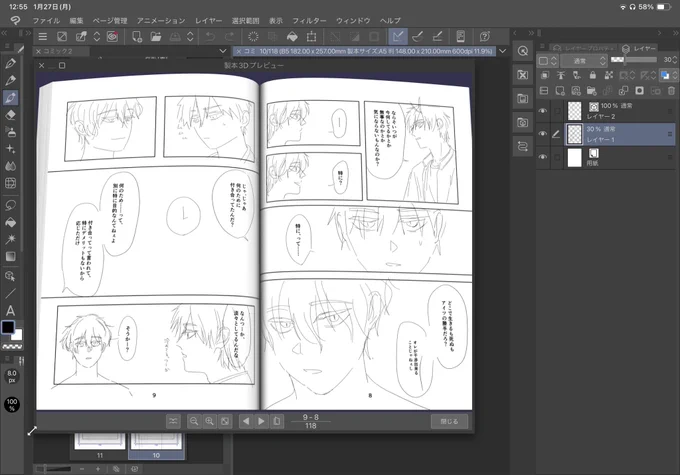Image resolution: width=680 pixels, height=475 pixels.
Task: Check the box beside レイヤー 2
Action: pyautogui.click(x=557, y=111)
